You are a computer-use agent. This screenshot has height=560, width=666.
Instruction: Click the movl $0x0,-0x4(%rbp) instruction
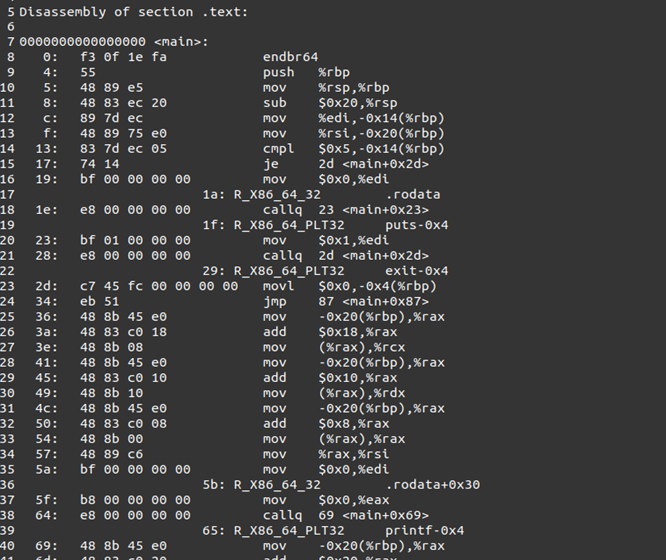pyautogui.click(x=350, y=286)
